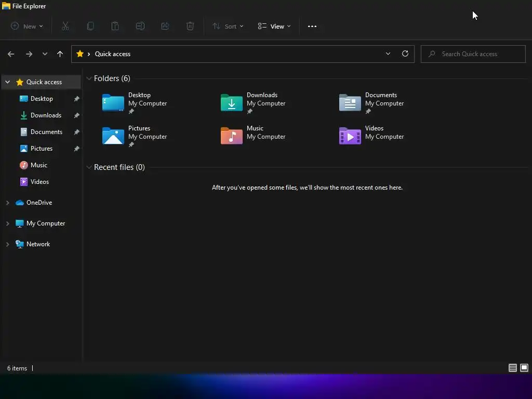The image size is (532, 399).
Task: Open recent locations chevron dropdown
Action: 45,54
